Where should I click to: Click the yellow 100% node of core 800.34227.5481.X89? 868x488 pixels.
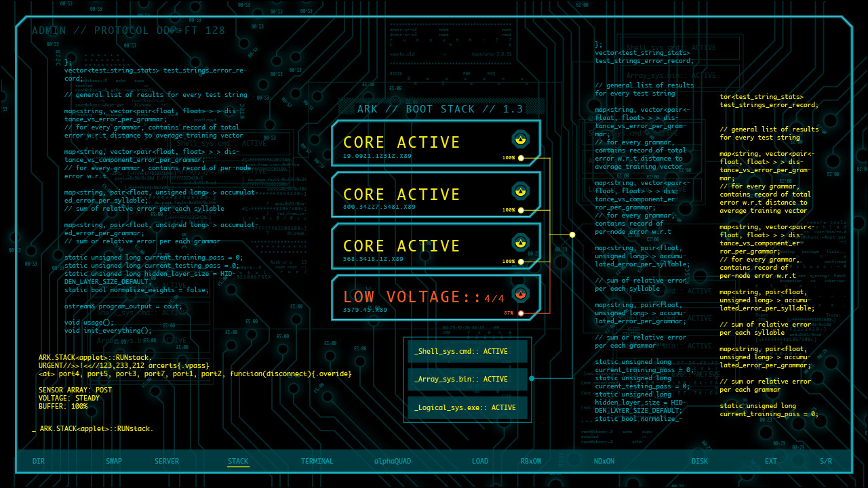coord(521,210)
